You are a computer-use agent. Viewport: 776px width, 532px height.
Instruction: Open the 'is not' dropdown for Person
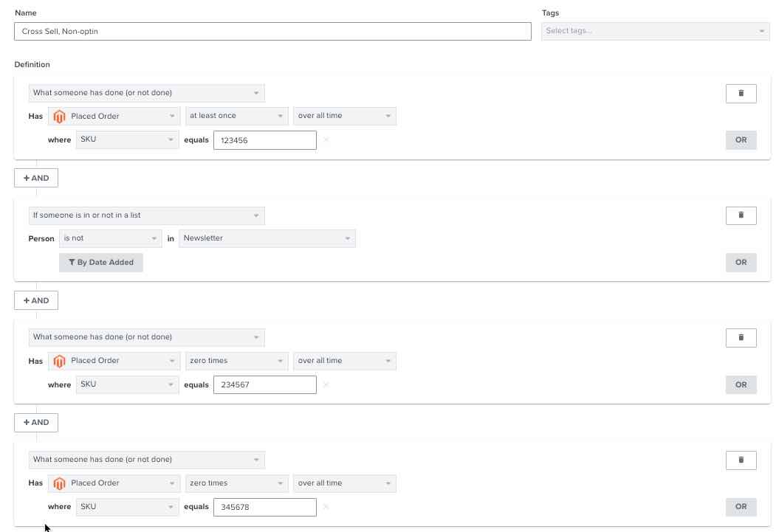tap(110, 238)
